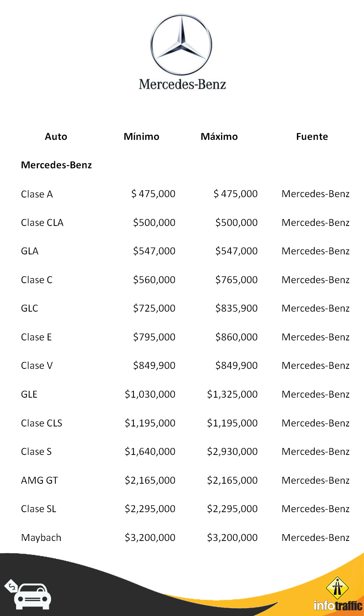Click the Maybach model name
This screenshot has width=364, height=616.
[x=41, y=538]
